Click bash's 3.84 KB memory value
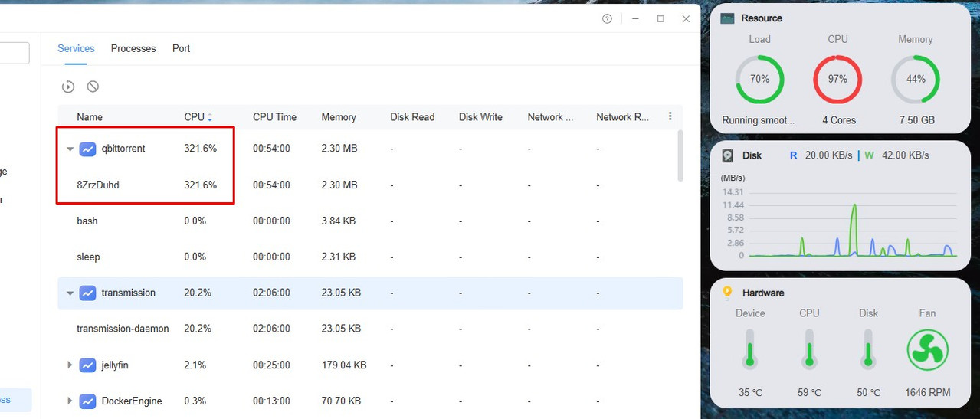 338,221
